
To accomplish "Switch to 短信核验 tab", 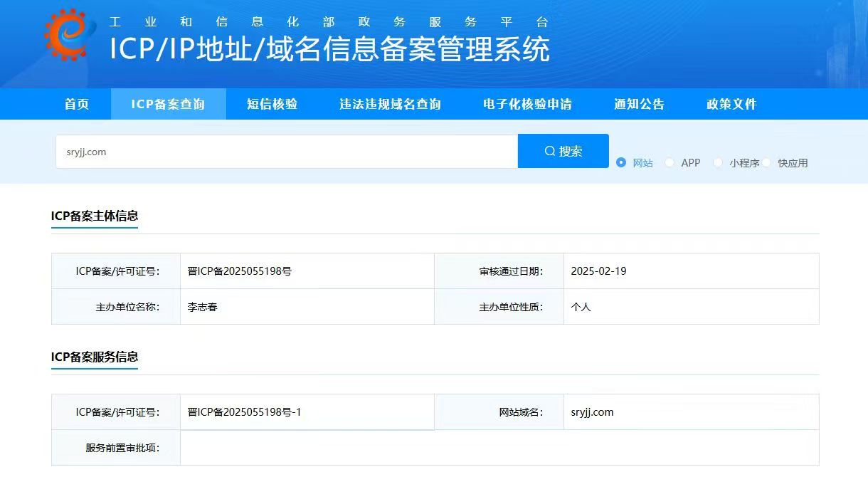I will pyautogui.click(x=272, y=104).
